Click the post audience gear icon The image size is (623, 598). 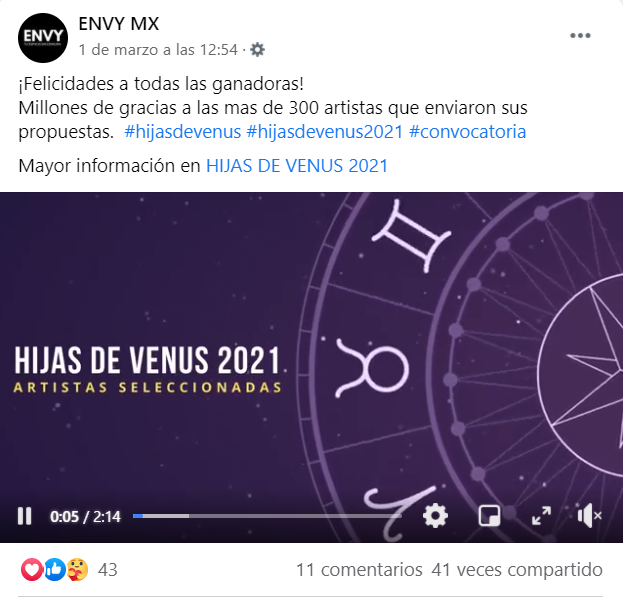coord(257,50)
